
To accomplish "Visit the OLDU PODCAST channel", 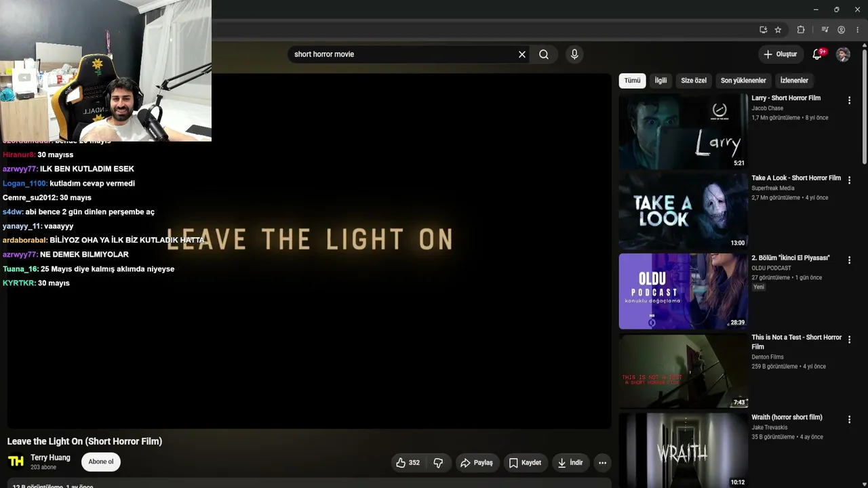I will [x=771, y=268].
